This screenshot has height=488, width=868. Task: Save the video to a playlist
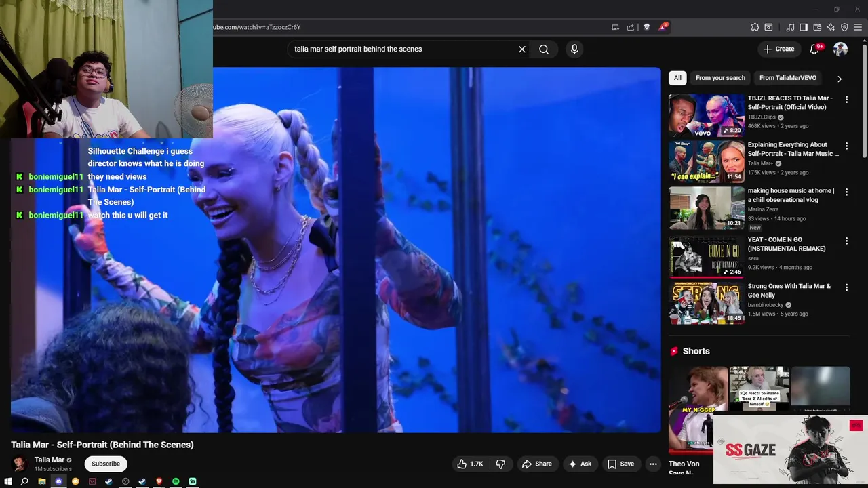tap(620, 464)
